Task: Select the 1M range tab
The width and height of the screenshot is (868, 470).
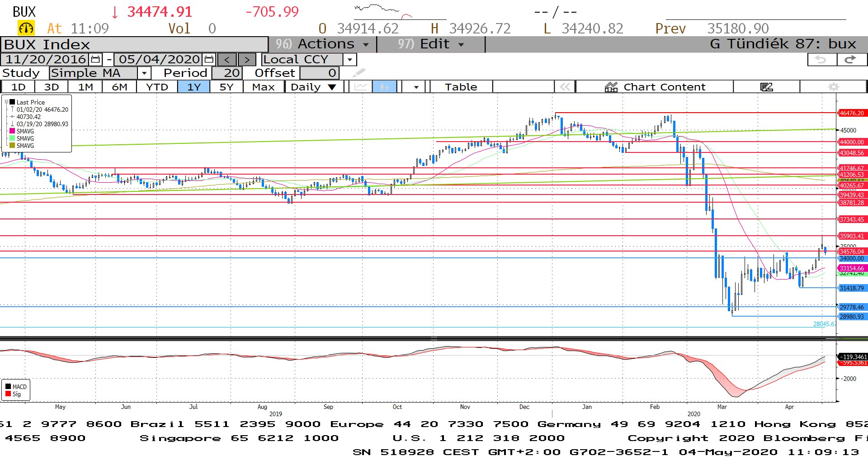Action: point(85,87)
